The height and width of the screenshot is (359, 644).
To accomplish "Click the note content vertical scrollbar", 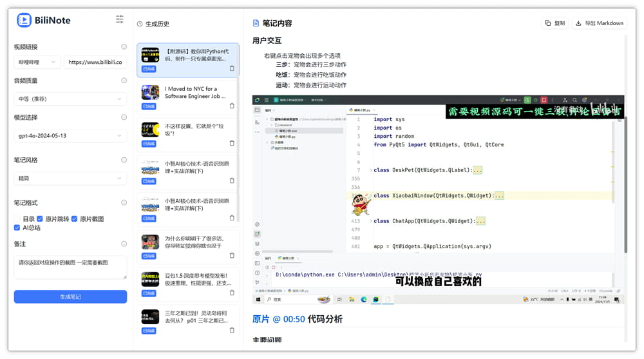I will pyautogui.click(x=626, y=185).
